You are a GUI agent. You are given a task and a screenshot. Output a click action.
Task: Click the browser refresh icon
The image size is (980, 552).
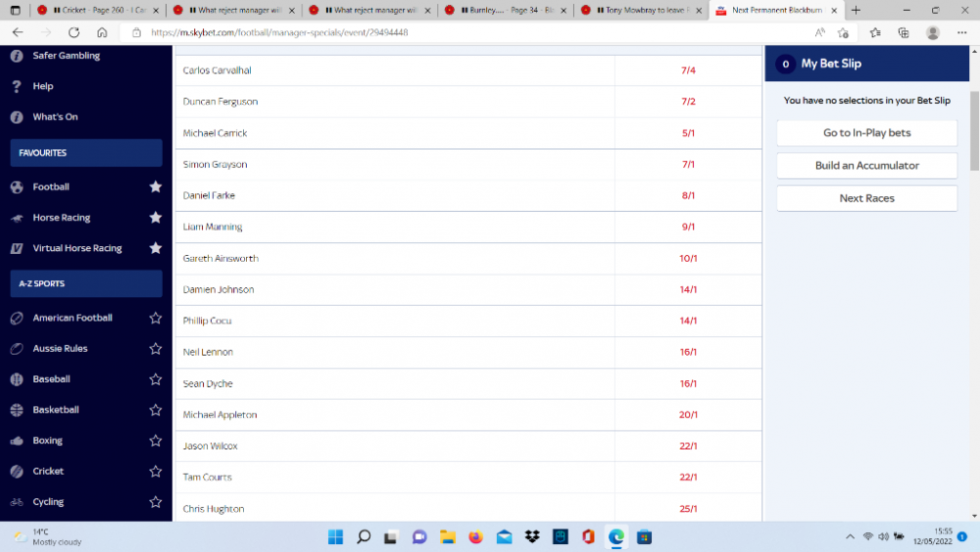click(x=73, y=32)
